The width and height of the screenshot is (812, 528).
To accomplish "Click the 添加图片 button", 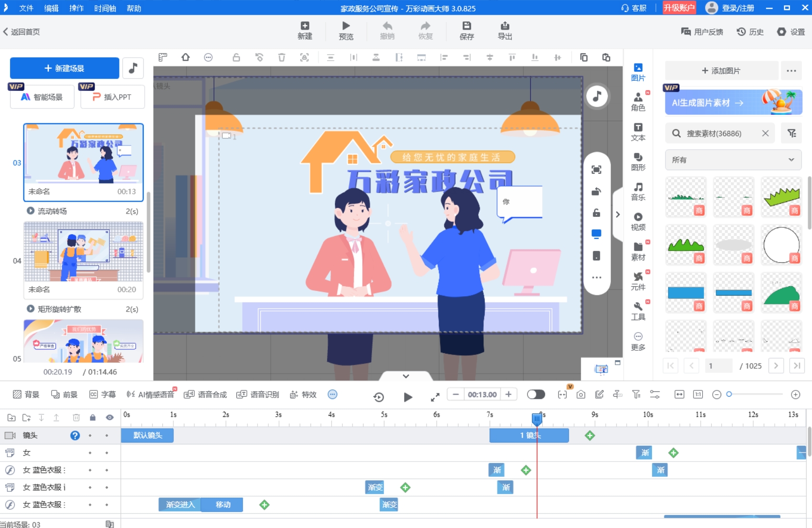I will pyautogui.click(x=721, y=71).
